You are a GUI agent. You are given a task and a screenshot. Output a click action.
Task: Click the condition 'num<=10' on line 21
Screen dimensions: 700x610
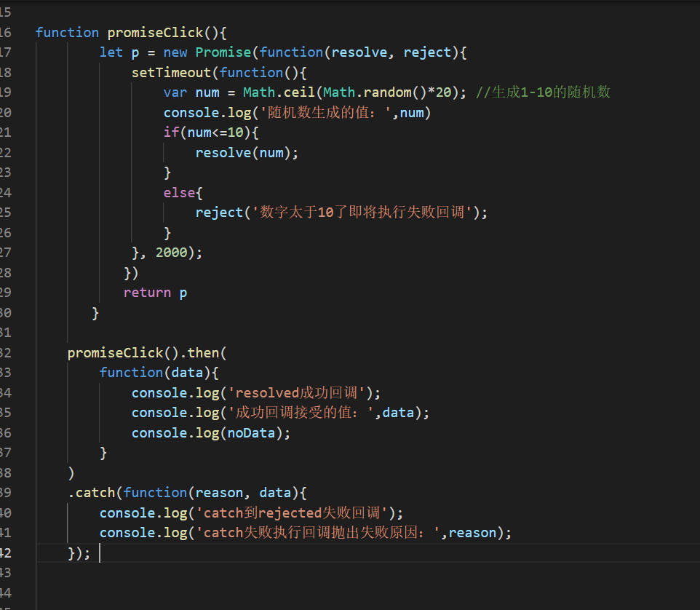(215, 132)
